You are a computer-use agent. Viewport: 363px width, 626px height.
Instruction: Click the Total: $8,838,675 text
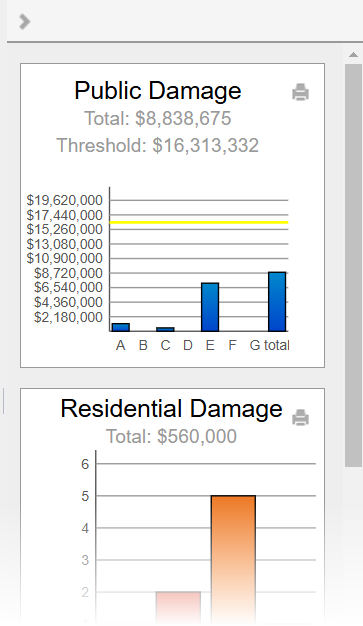click(158, 119)
